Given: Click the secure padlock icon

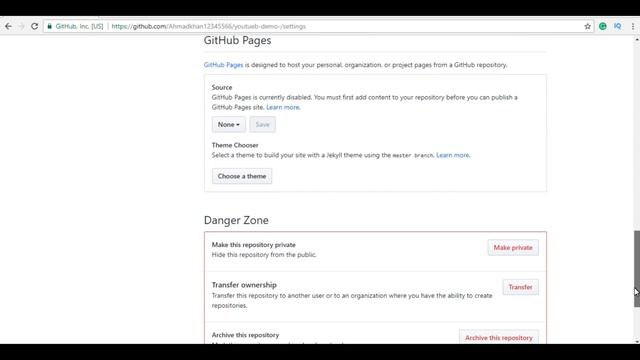Looking at the screenshot, I should click(x=49, y=26).
